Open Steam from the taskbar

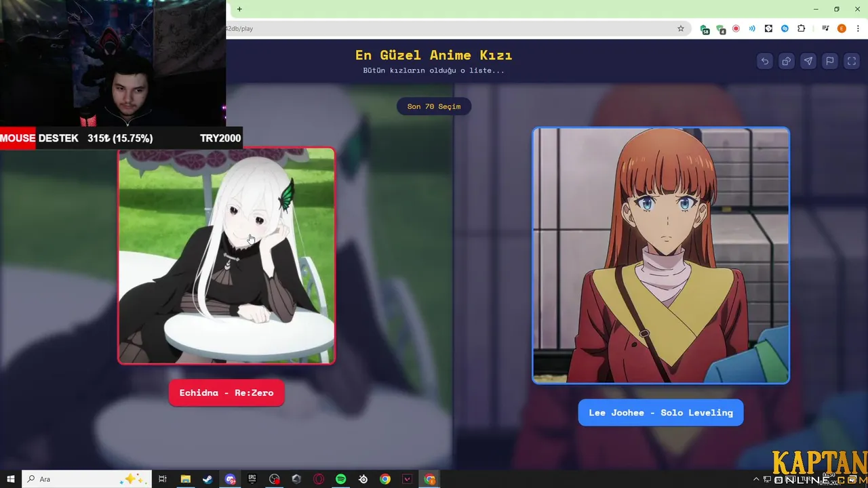208,479
